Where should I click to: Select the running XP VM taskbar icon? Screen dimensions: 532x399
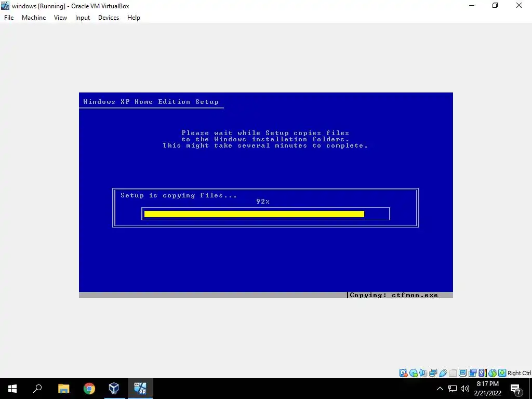click(x=140, y=389)
